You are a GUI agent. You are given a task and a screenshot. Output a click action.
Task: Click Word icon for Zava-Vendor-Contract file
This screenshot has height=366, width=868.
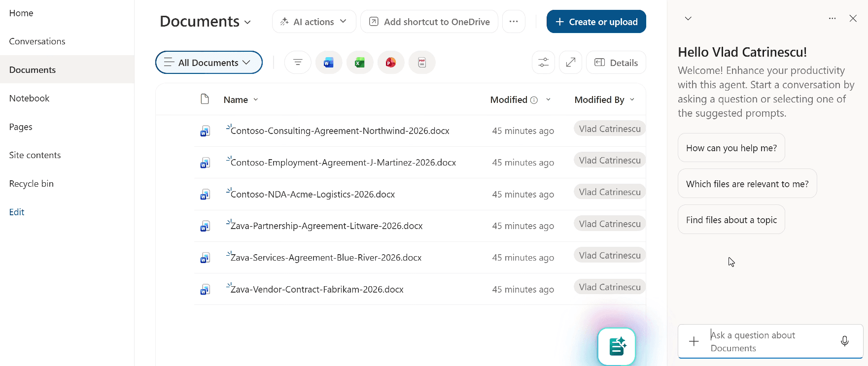tap(205, 290)
